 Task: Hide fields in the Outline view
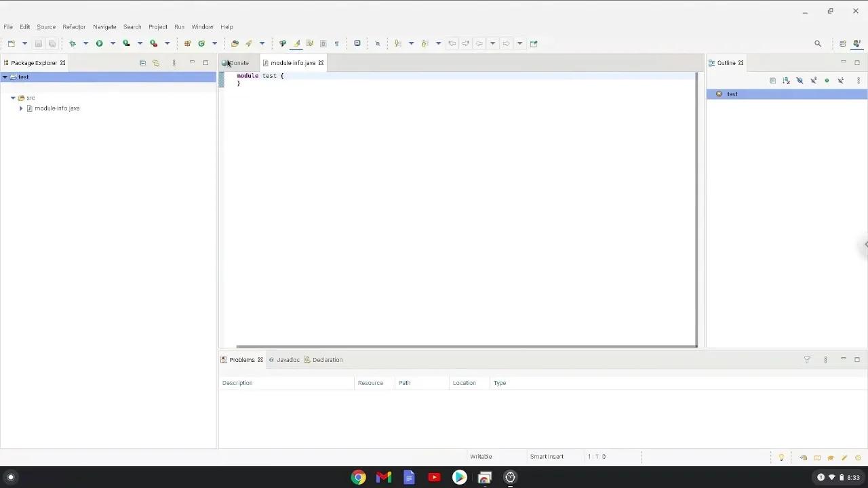(800, 81)
